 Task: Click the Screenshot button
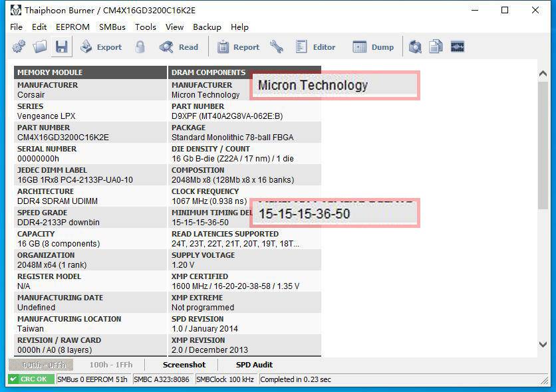tap(184, 365)
